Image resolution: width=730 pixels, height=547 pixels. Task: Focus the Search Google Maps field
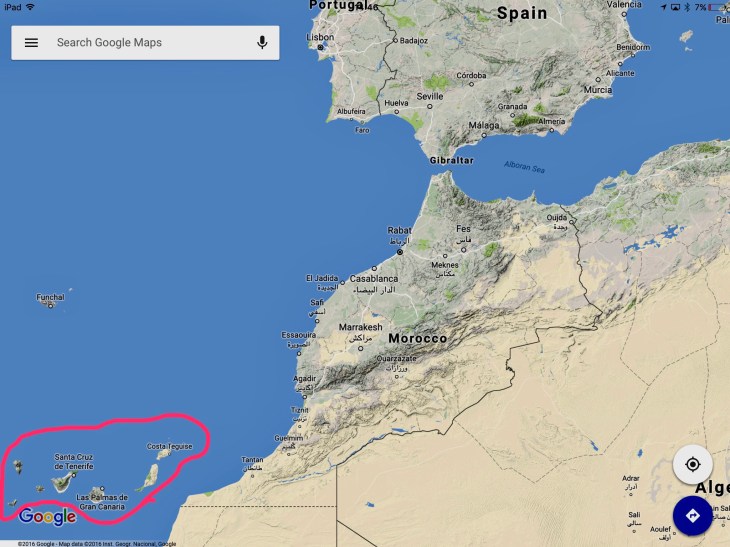(x=145, y=43)
